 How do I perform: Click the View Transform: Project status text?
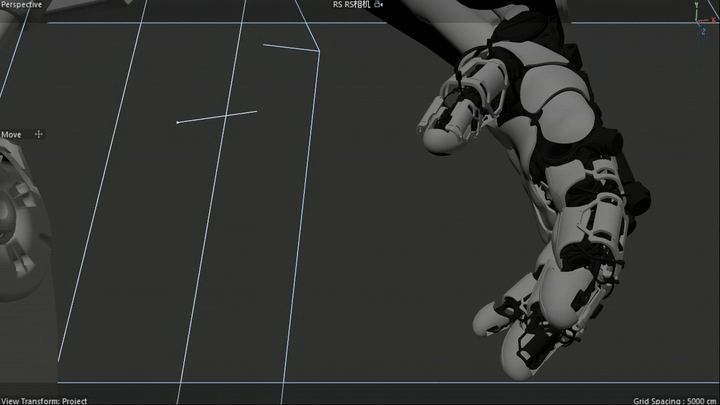pyautogui.click(x=44, y=401)
